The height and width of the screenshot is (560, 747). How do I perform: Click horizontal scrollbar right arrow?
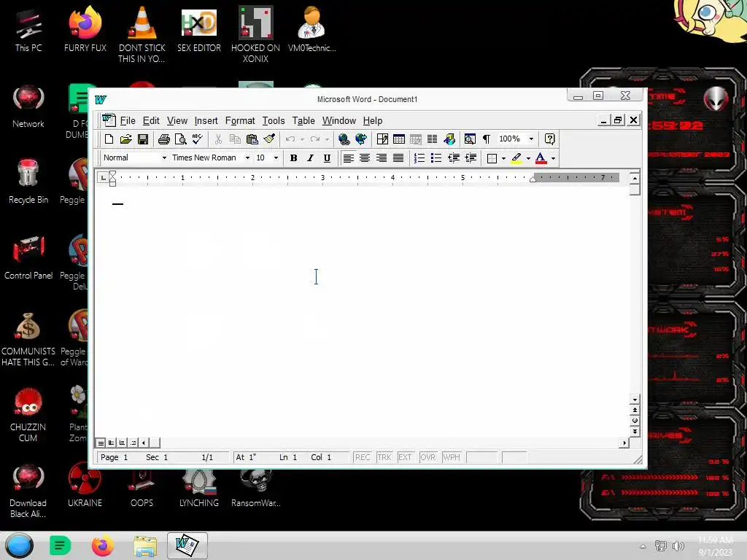624,443
